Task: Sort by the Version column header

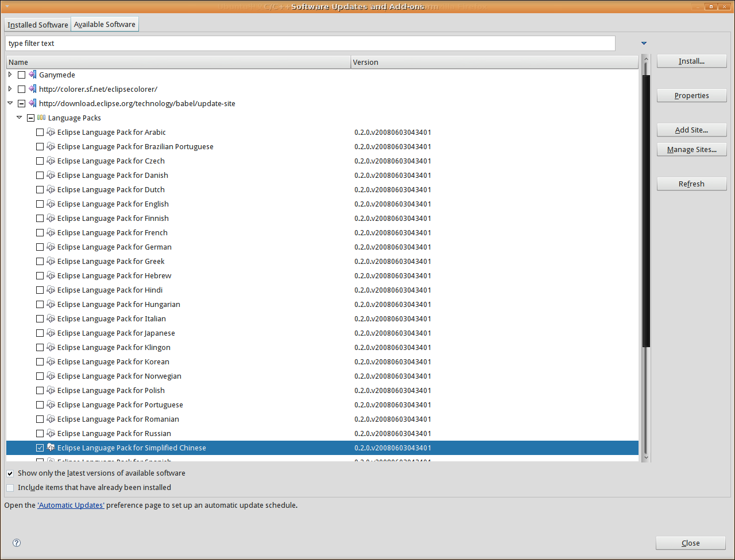Action: (494, 62)
